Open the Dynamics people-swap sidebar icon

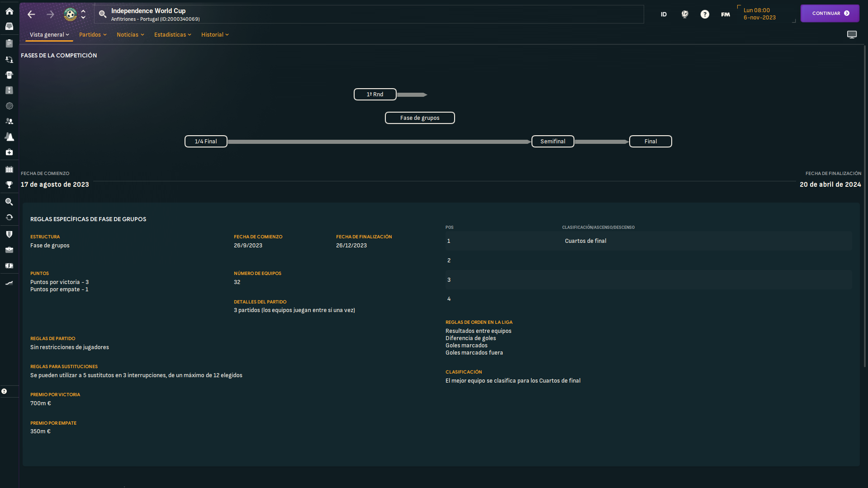pos(9,59)
